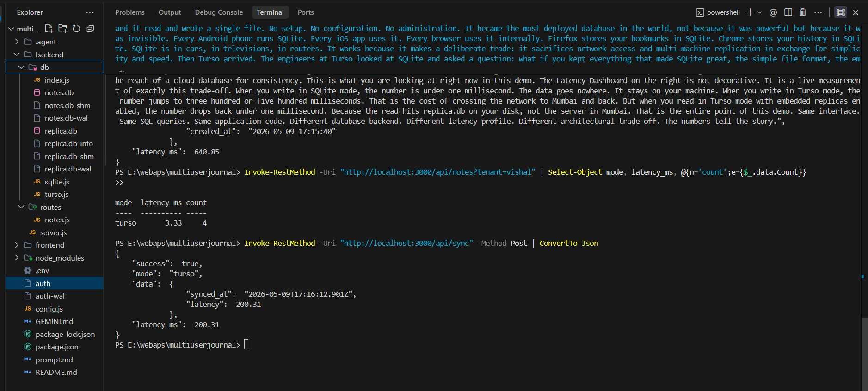Click the synced_at timestamp value
This screenshot has height=391, width=868.
click(298, 294)
